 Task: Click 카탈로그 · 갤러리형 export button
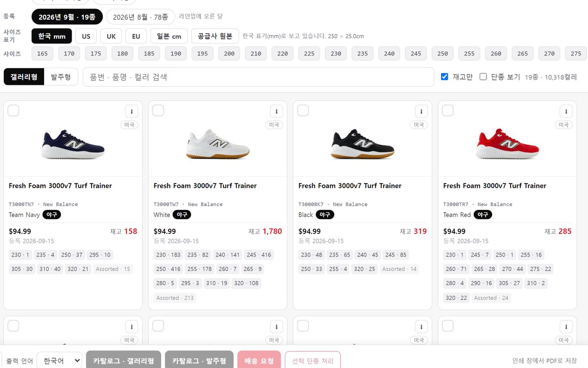coord(123,361)
